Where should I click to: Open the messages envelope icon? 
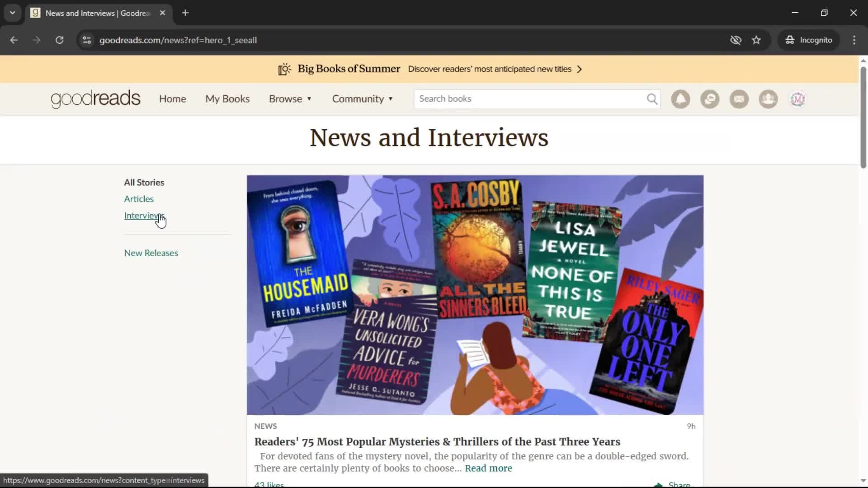[x=739, y=99]
